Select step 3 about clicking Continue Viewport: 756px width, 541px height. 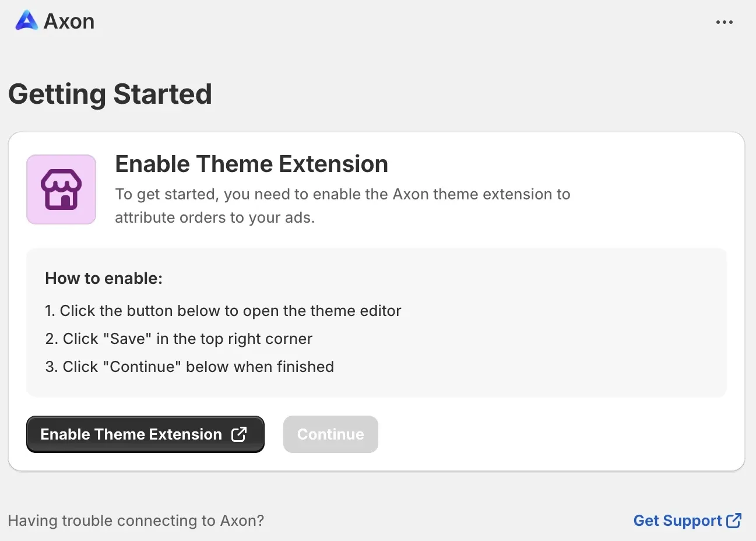pos(189,366)
